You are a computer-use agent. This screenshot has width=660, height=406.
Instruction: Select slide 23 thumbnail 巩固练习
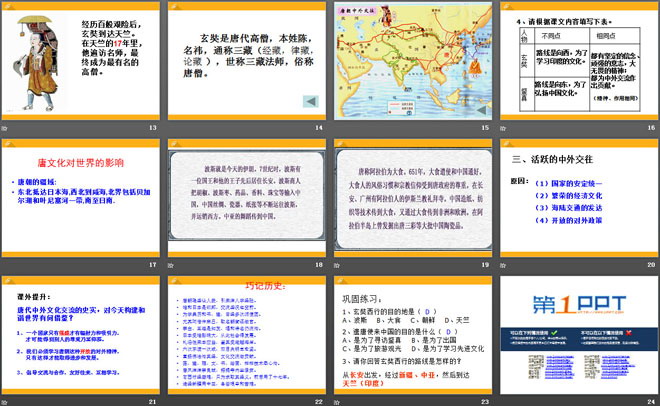413,335
